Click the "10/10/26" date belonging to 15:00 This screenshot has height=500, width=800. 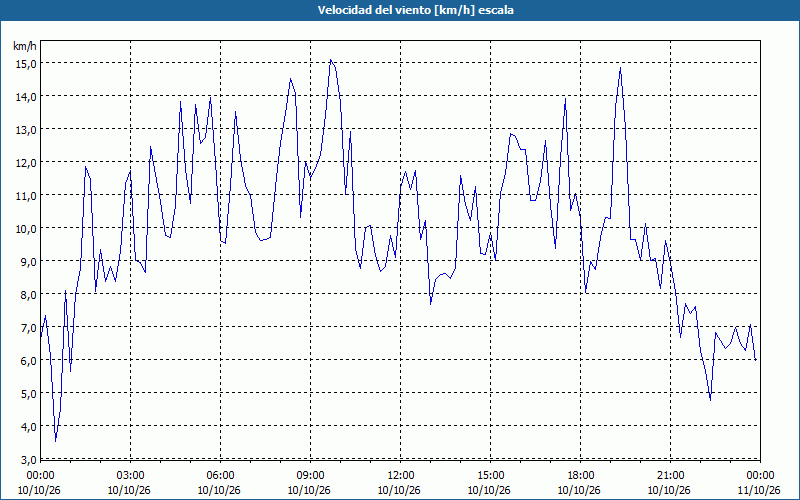[489, 490]
